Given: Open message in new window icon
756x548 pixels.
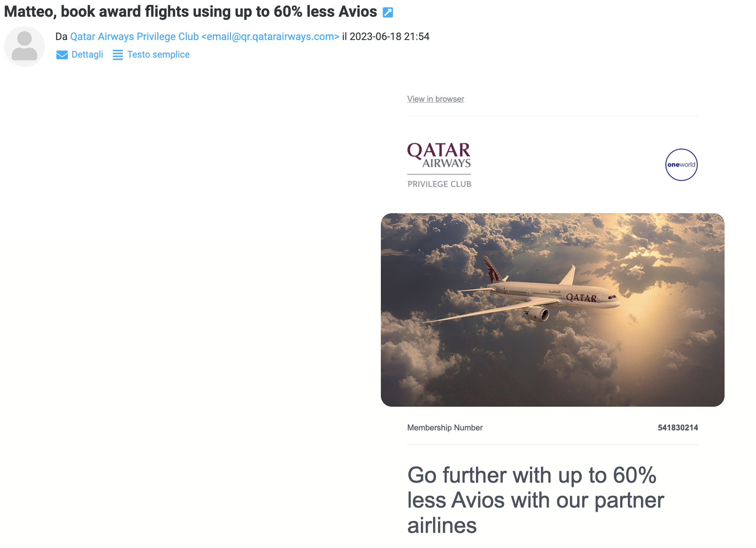Looking at the screenshot, I should point(388,13).
